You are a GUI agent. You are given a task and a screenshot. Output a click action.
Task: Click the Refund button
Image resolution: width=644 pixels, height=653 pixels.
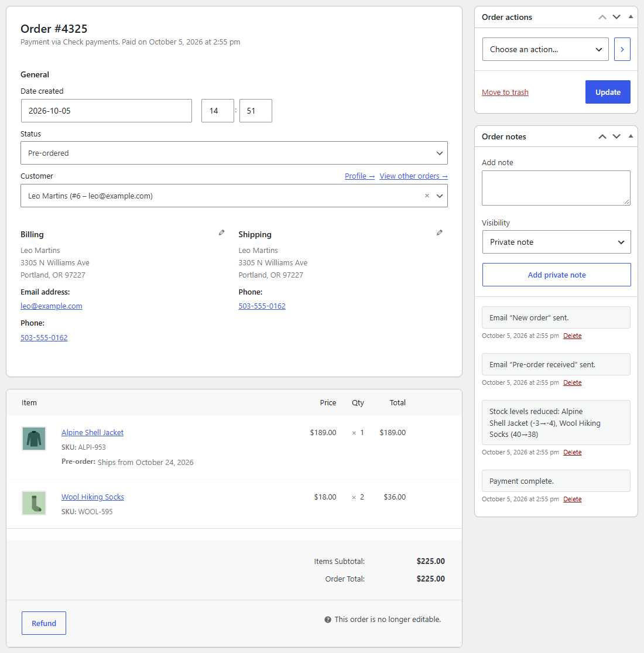44,623
